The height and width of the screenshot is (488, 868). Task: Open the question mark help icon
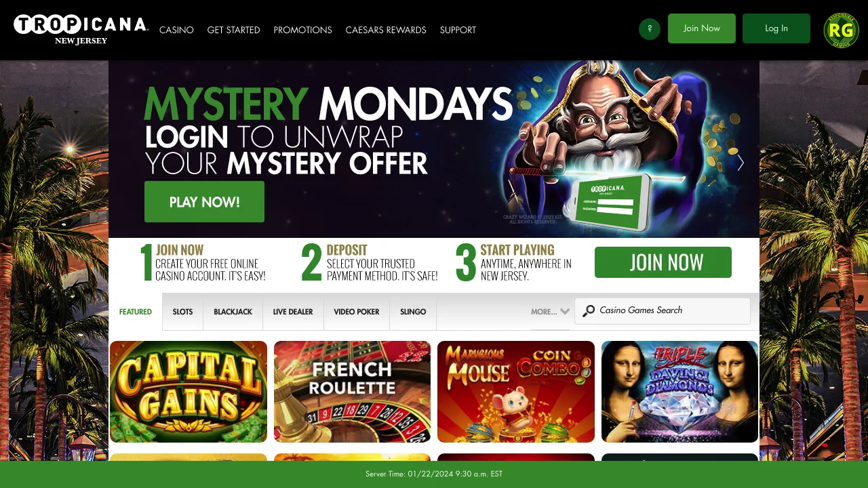tap(650, 29)
